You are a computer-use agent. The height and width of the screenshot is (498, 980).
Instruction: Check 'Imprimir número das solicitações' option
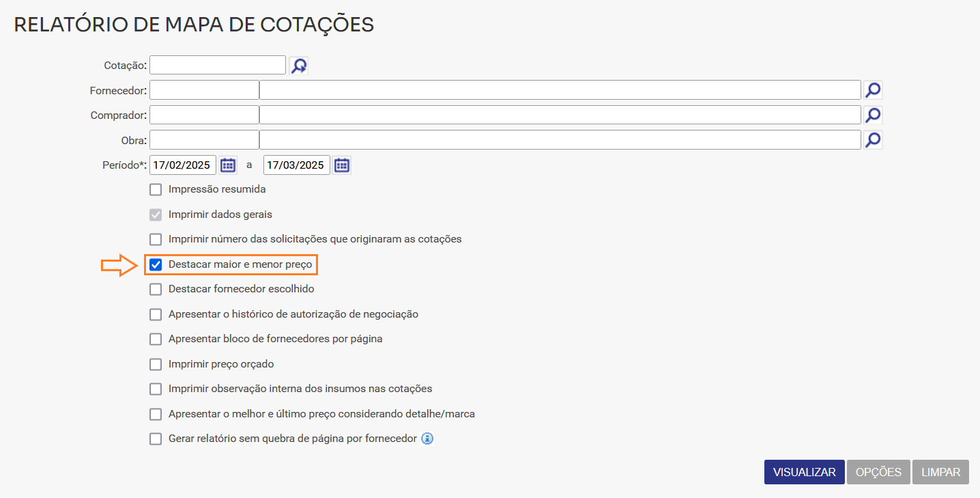(156, 239)
